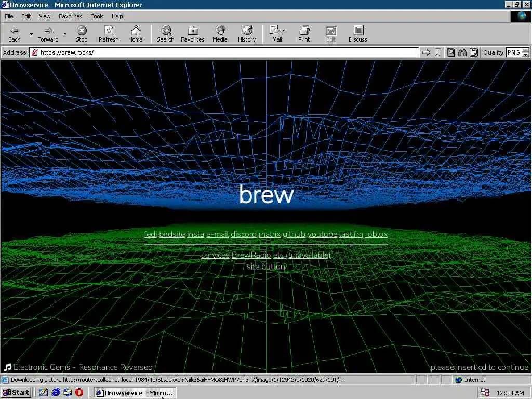Click the Downloading picture status text

tap(178, 380)
